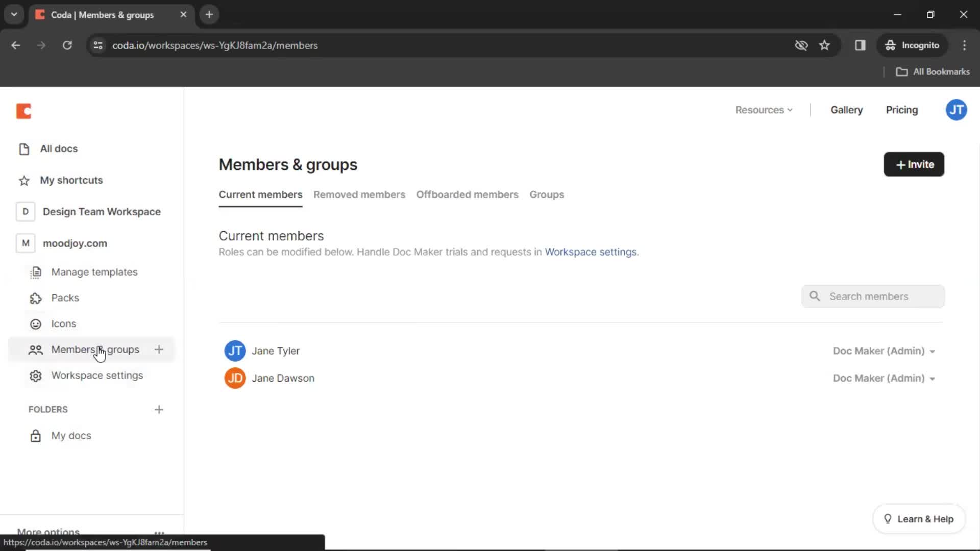Click the add Members group plus icon
The width and height of the screenshot is (980, 551).
pyautogui.click(x=159, y=349)
